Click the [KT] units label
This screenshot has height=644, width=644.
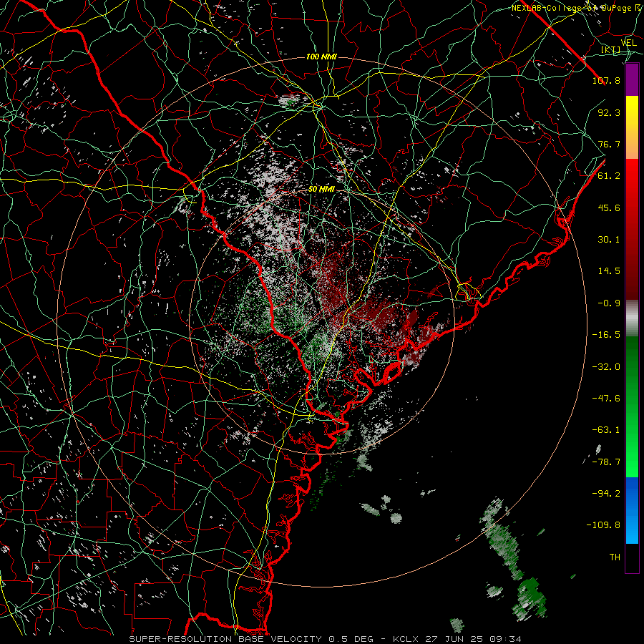(611, 50)
